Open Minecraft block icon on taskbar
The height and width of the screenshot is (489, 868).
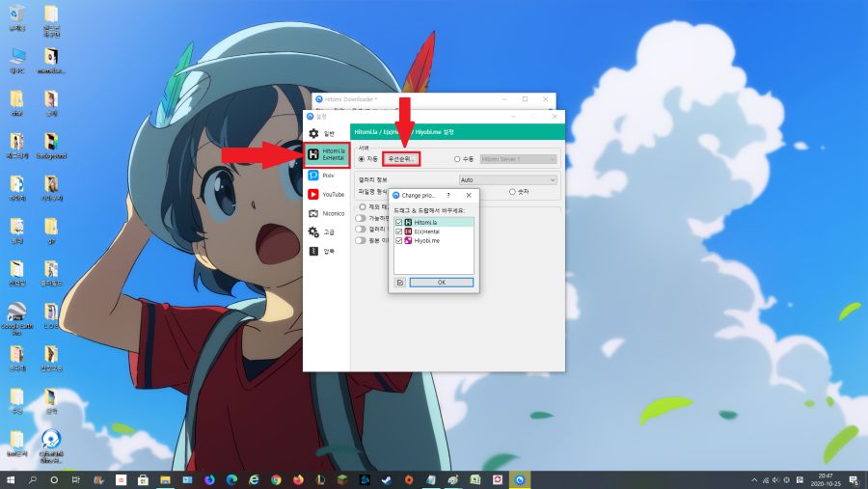pos(342,480)
